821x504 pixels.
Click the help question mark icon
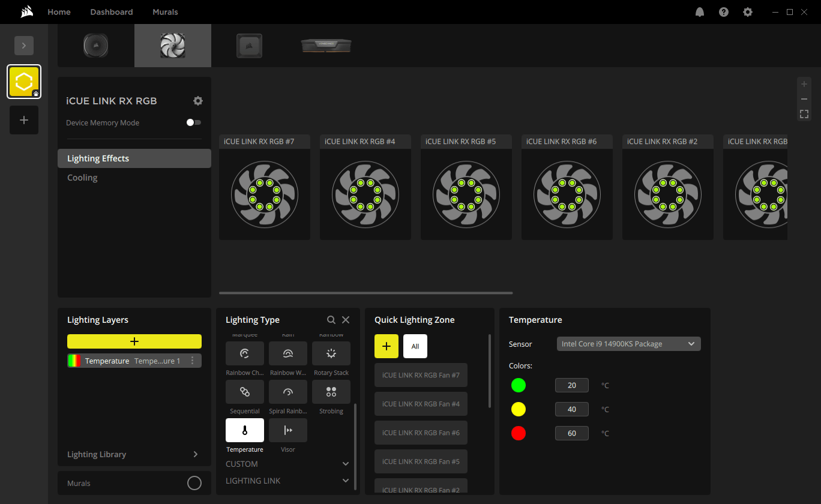coord(724,12)
